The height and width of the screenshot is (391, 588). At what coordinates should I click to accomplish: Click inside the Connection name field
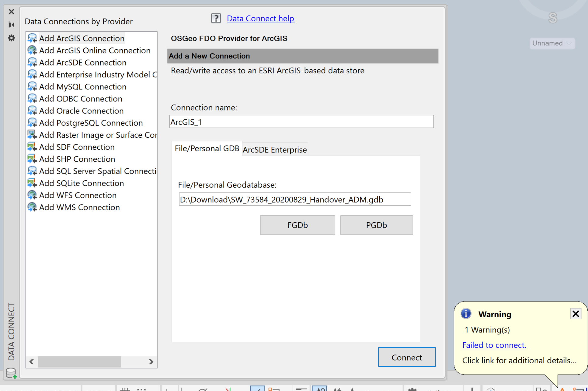(301, 122)
